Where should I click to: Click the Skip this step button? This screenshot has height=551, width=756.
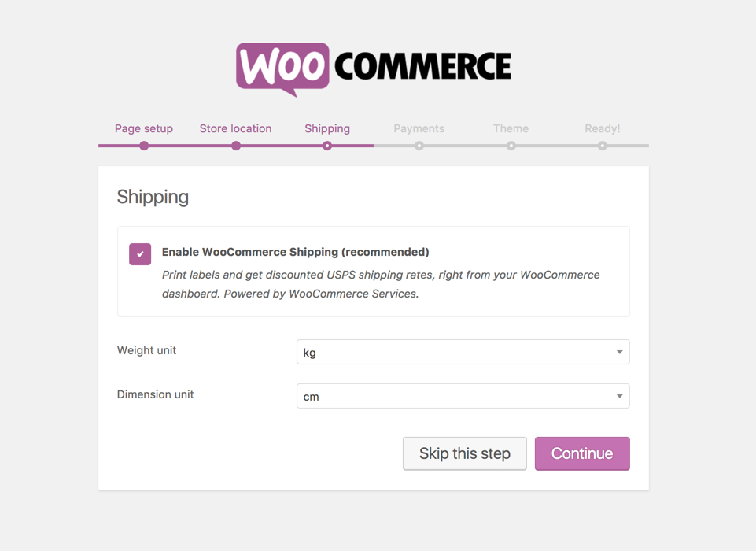pyautogui.click(x=465, y=453)
